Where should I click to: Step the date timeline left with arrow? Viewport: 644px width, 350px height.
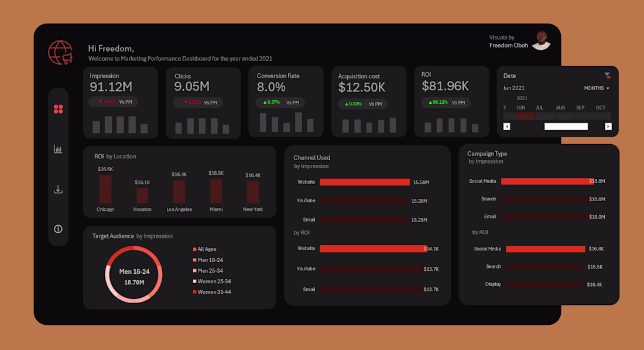pos(507,127)
